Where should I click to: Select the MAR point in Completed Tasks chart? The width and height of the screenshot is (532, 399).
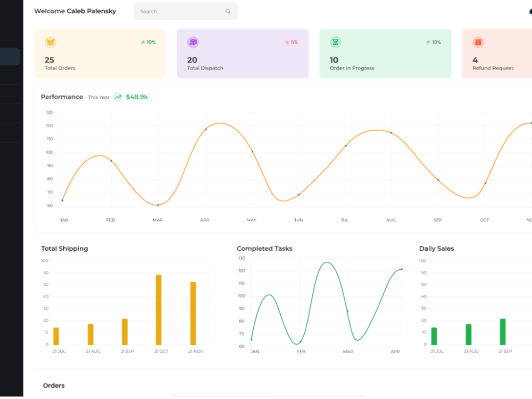pyautogui.click(x=347, y=311)
